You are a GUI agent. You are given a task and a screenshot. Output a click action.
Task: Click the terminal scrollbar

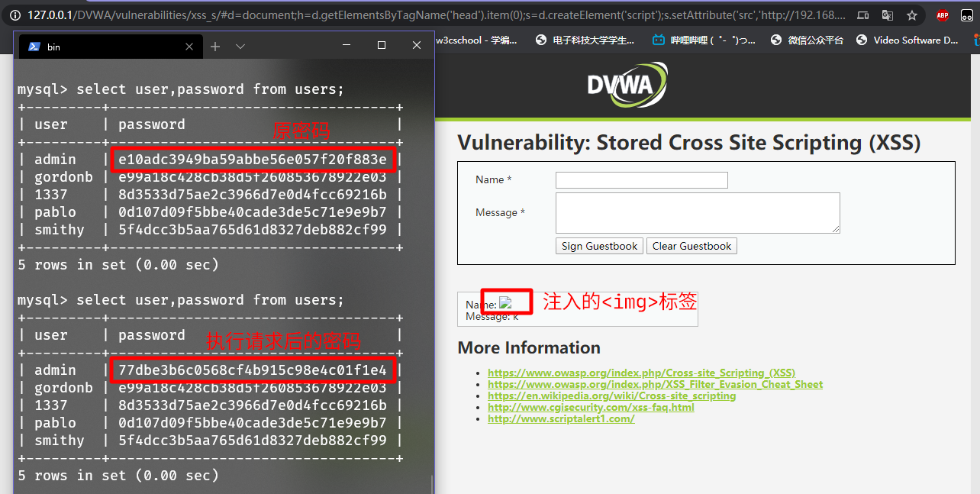point(431,485)
